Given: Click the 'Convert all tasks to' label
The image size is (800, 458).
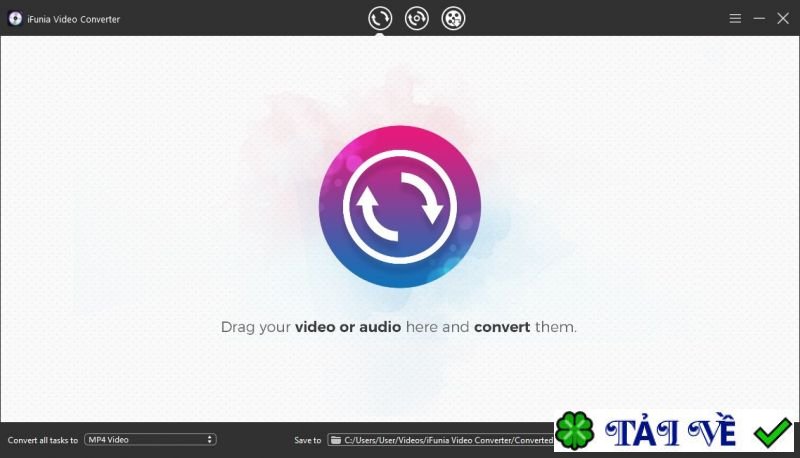Looking at the screenshot, I should coord(43,440).
